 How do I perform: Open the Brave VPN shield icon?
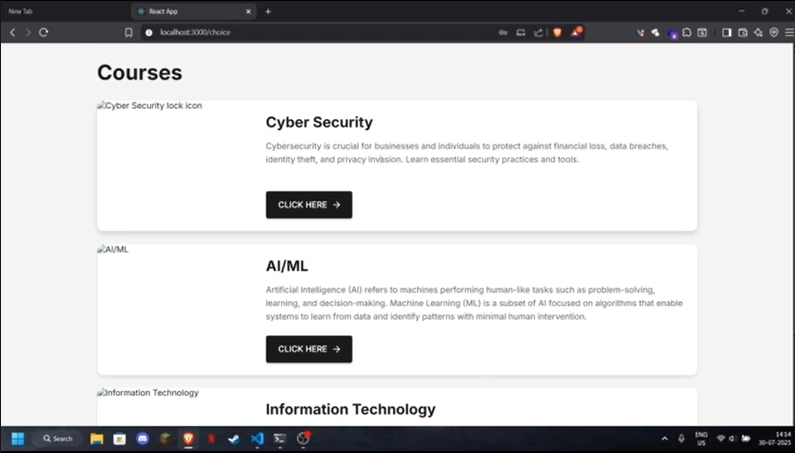click(774, 32)
